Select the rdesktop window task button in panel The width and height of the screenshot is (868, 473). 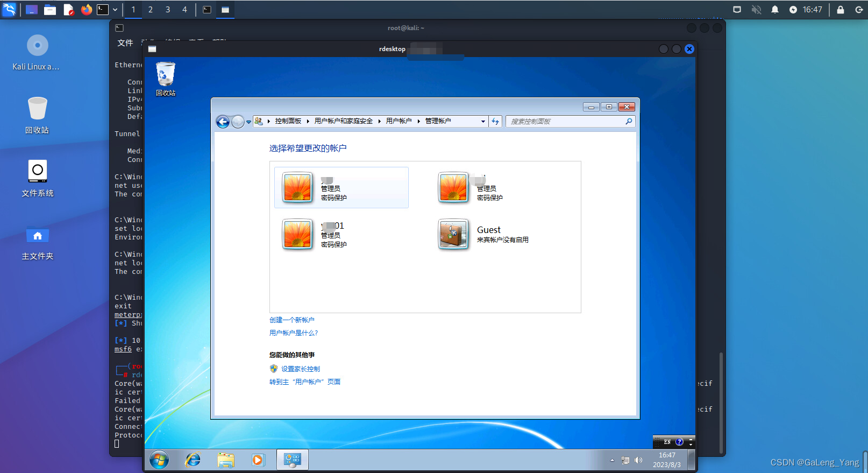225,10
